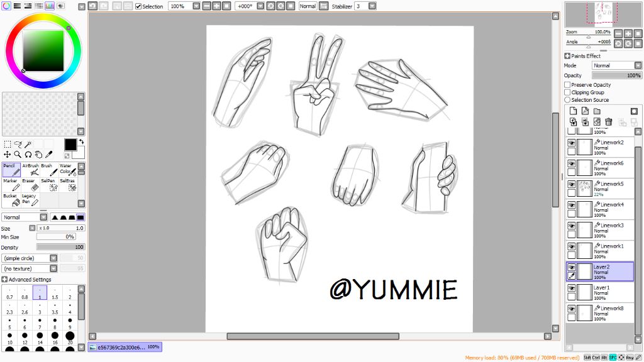
Task: Select the Marker tool
Action: 11,185
